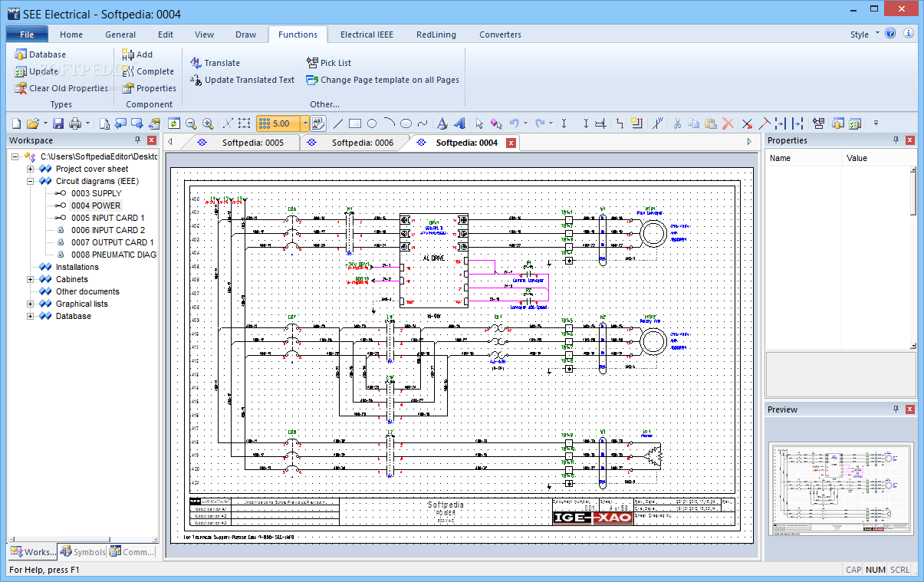Image resolution: width=924 pixels, height=582 pixels.
Task: Expand the Graphical lists tree node
Action: [31, 304]
